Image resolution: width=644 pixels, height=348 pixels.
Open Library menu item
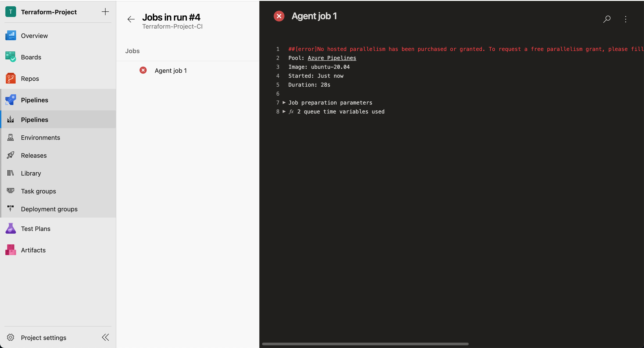[31, 173]
